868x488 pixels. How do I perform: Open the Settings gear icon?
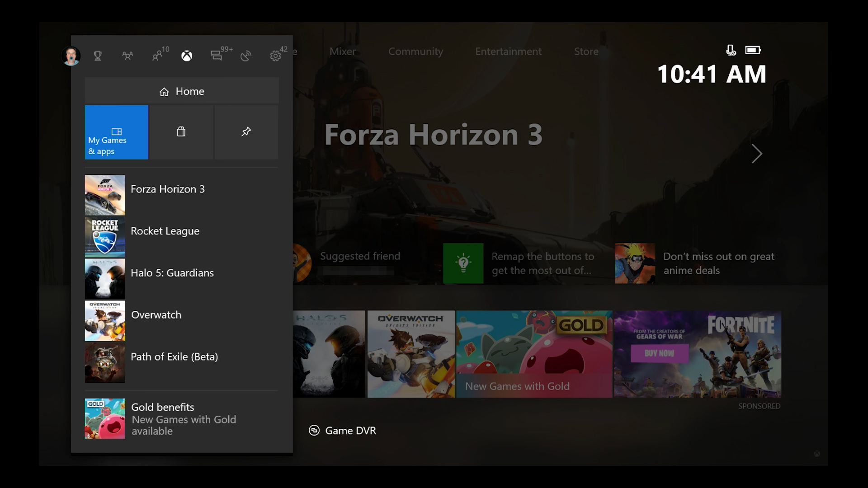tap(275, 56)
